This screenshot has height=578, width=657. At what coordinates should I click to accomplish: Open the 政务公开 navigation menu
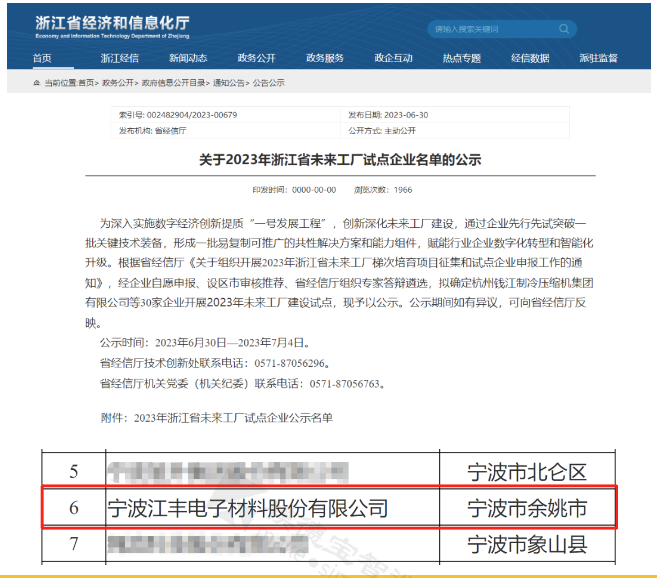click(256, 58)
